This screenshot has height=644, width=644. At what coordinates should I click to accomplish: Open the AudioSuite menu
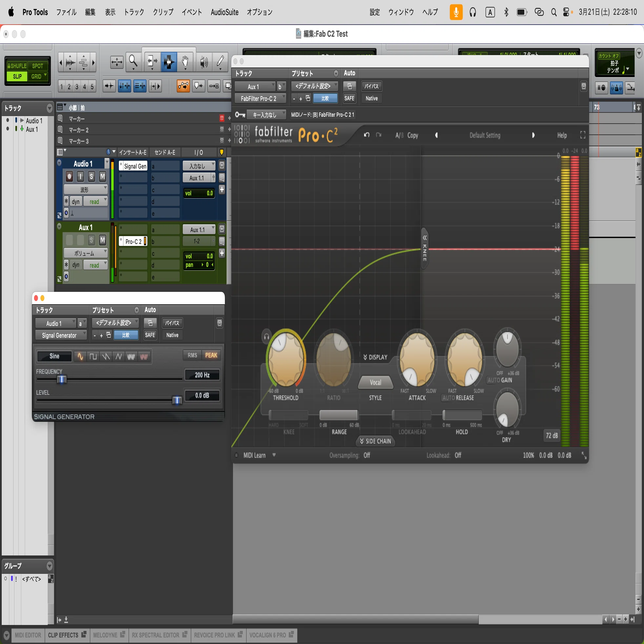224,12
